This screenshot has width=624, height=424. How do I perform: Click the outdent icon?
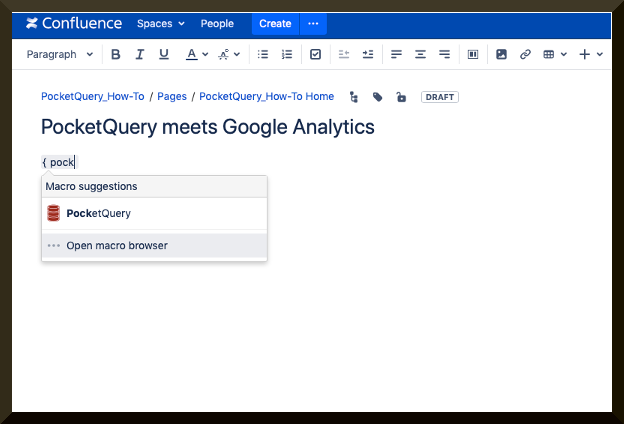click(344, 54)
